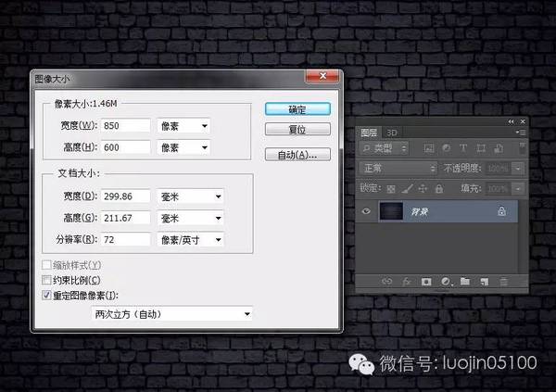Click the lock icon on 背景 layer

tap(501, 211)
